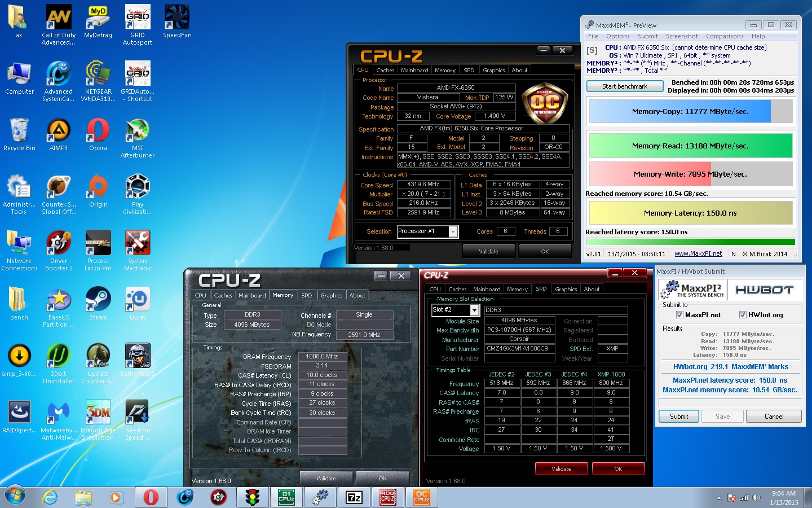Screen dimensions: 812x508
Task: Click the Memory-Write result bar
Action: point(691,174)
